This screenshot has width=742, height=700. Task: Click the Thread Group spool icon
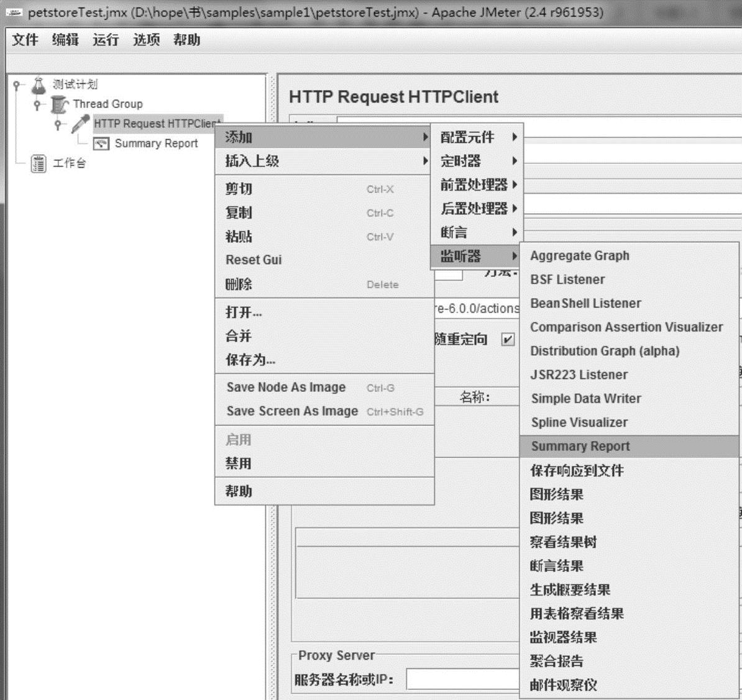coord(60,104)
